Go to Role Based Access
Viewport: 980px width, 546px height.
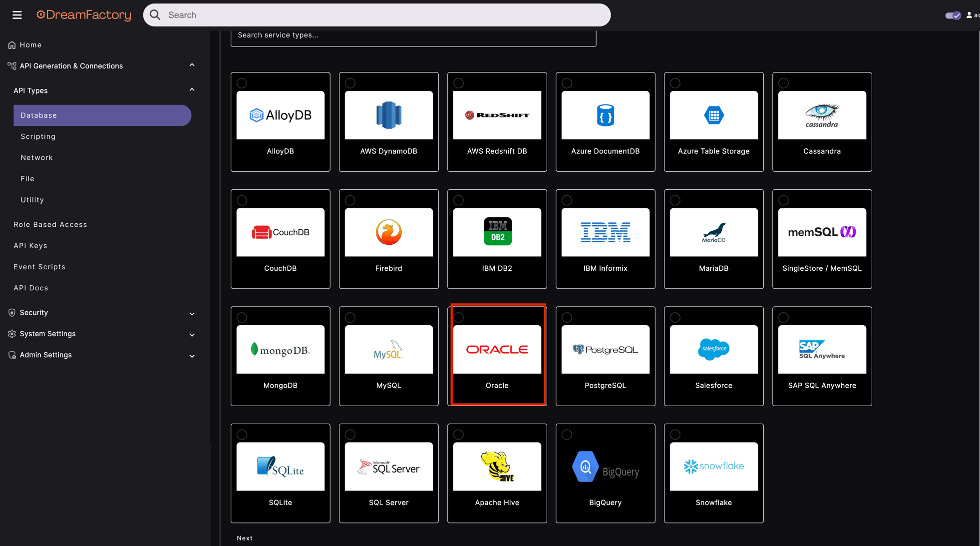[50, 224]
